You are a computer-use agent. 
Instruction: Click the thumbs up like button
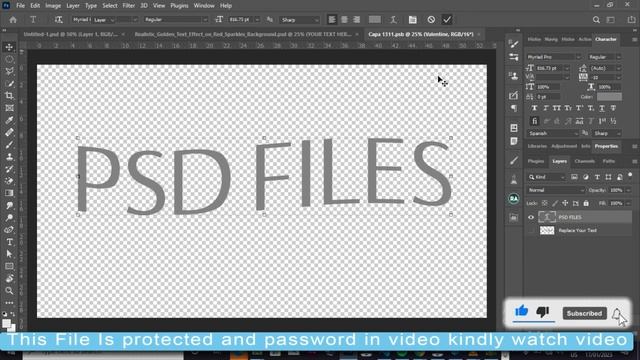(522, 311)
